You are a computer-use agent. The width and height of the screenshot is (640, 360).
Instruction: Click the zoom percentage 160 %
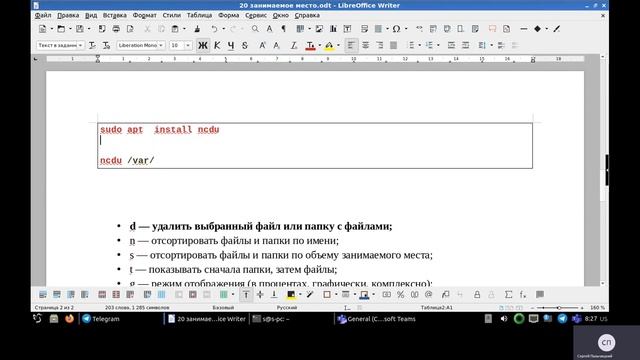pos(597,307)
